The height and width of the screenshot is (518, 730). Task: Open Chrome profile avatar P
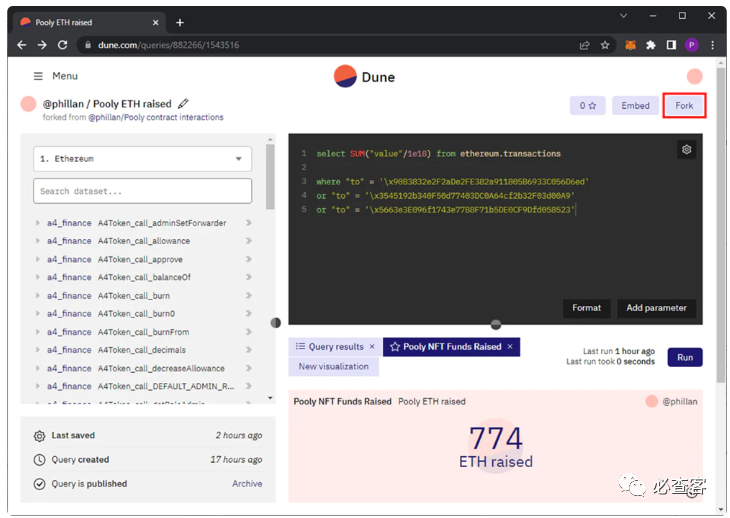[691, 45]
